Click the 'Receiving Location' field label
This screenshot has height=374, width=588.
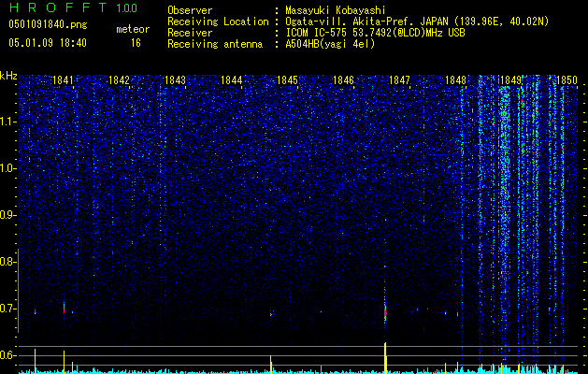point(218,22)
